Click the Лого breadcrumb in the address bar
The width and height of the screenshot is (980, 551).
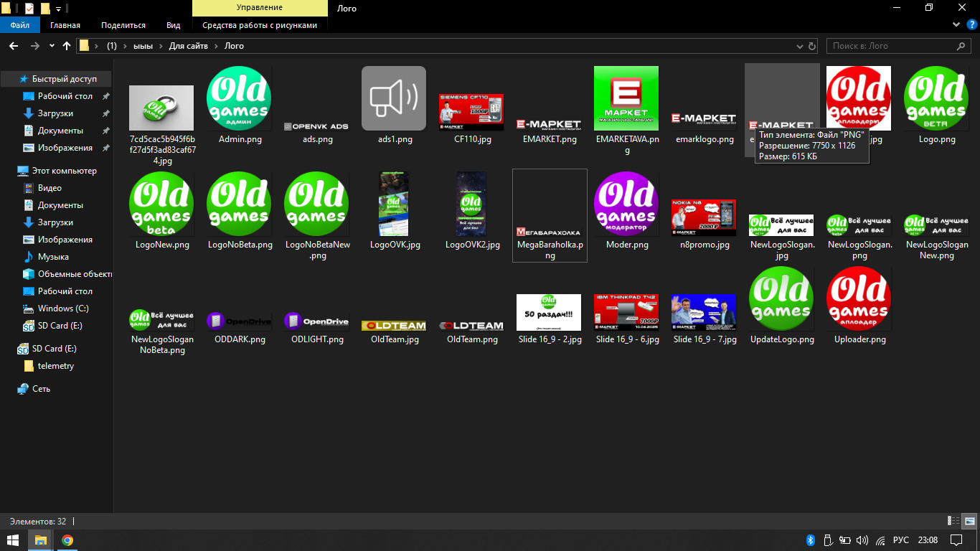tap(235, 46)
